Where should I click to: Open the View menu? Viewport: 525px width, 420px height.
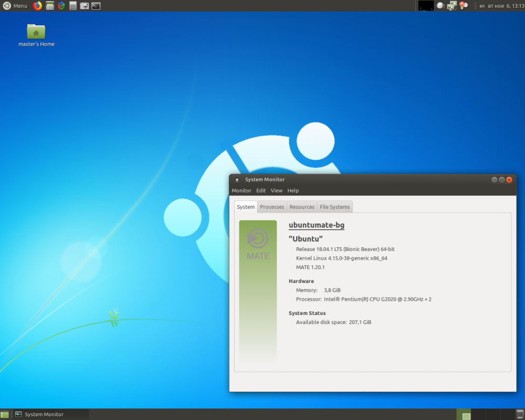point(277,191)
